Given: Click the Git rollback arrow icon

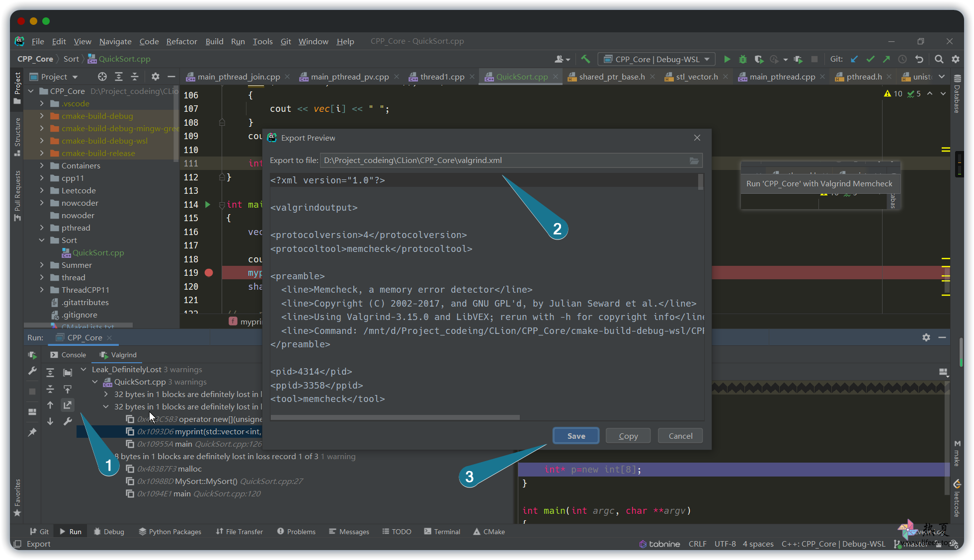Looking at the screenshot, I should click(919, 59).
